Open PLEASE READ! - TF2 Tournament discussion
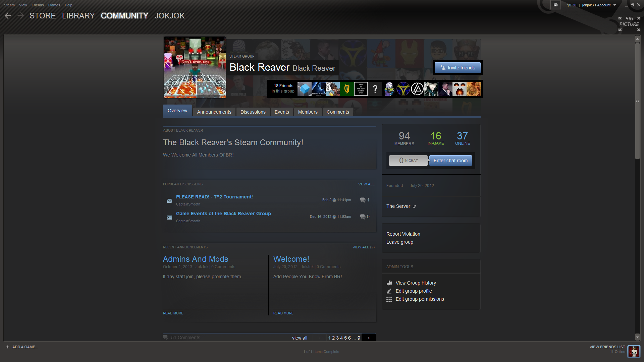Viewport: 644px width, 362px height. point(214,197)
